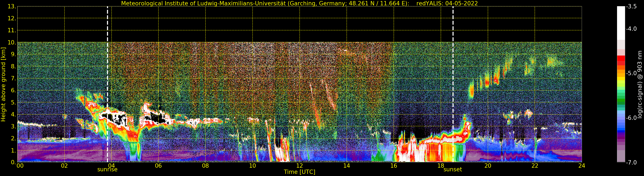This screenshot has width=644, height=176.
Task: Click the '04' time-axis tick label
Action: 111,166
